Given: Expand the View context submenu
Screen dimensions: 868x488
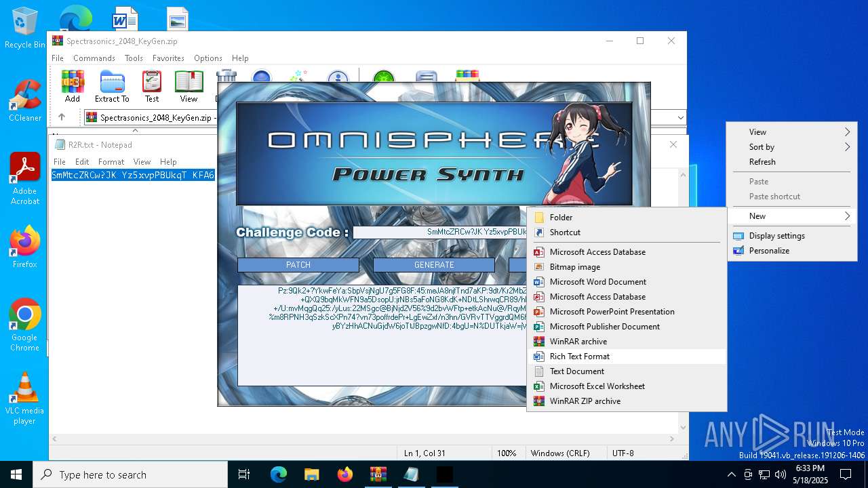Looking at the screenshot, I should pyautogui.click(x=791, y=132).
